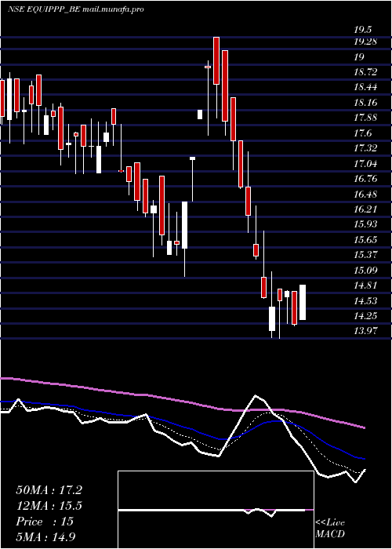
Task: Click the 12MA : 15.5 readout
Action: click(49, 506)
